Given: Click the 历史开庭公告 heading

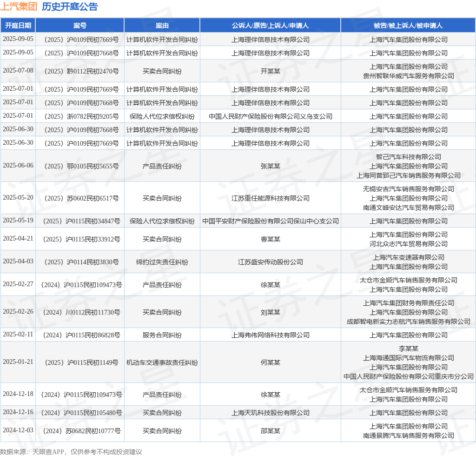Looking at the screenshot, I should tap(70, 7).
